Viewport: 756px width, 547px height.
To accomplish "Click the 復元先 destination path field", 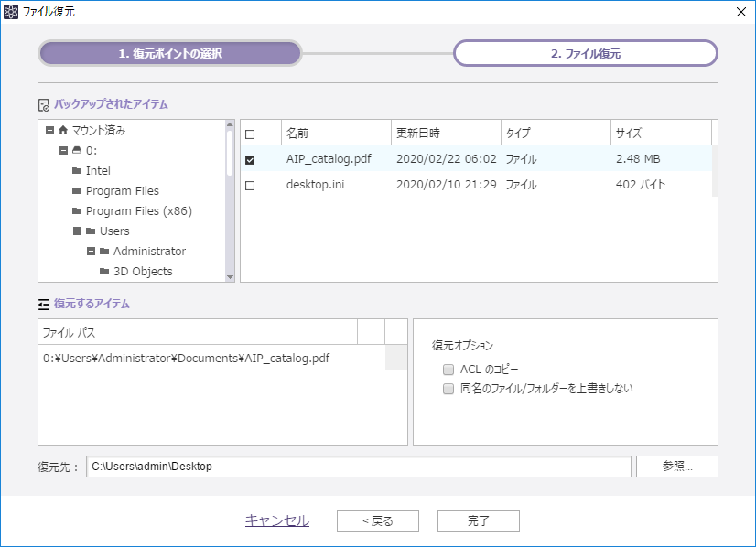I will (358, 467).
